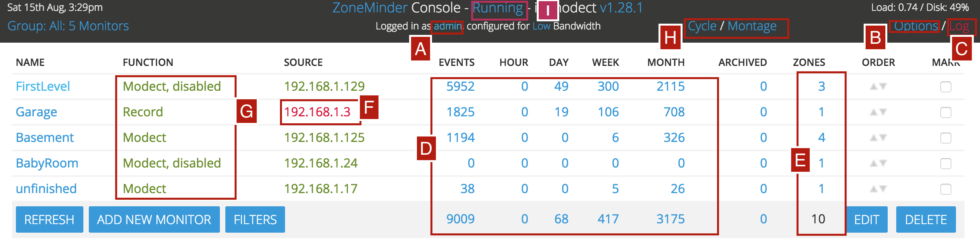Open the Cycle view
980x247 pixels.
tap(702, 26)
